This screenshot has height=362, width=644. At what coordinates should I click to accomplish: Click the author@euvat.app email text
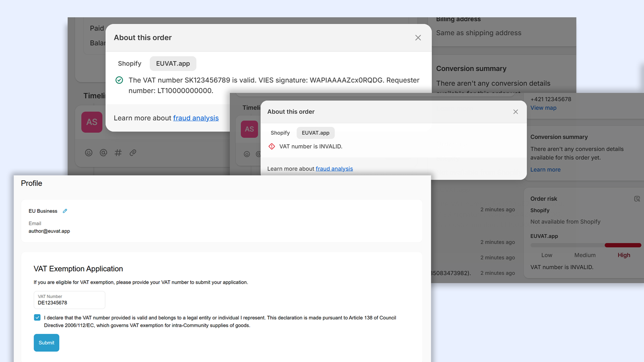point(49,231)
